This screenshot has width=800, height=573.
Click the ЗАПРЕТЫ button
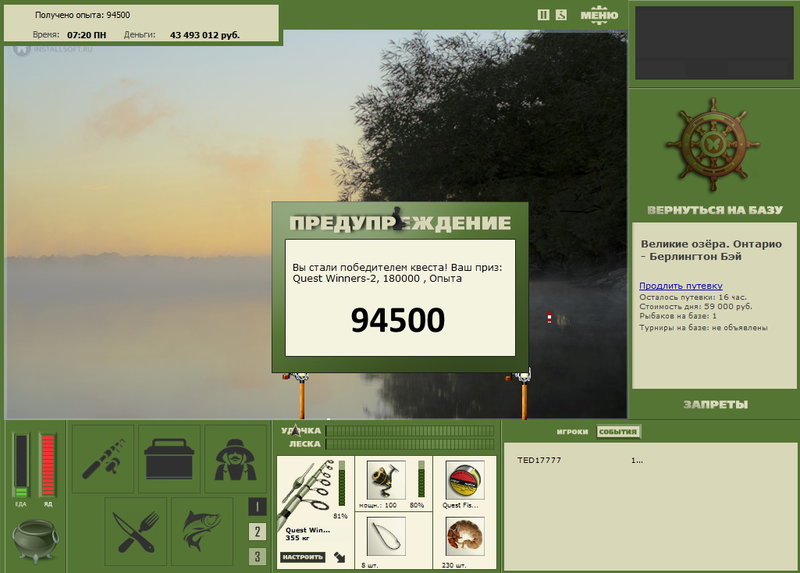(x=715, y=405)
